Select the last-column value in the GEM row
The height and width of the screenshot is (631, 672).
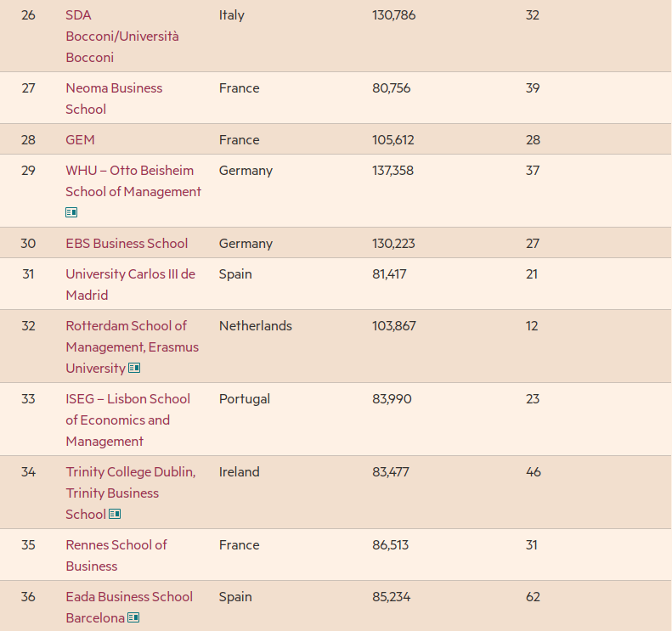533,139
